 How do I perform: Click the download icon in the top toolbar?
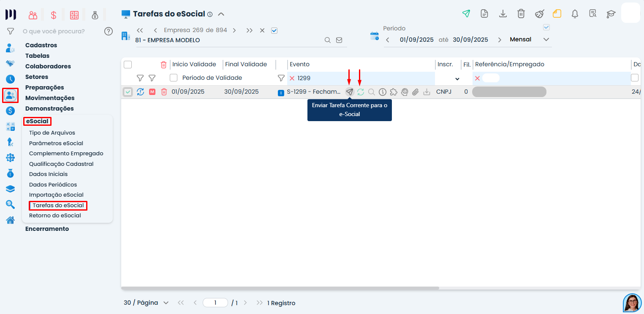(503, 14)
